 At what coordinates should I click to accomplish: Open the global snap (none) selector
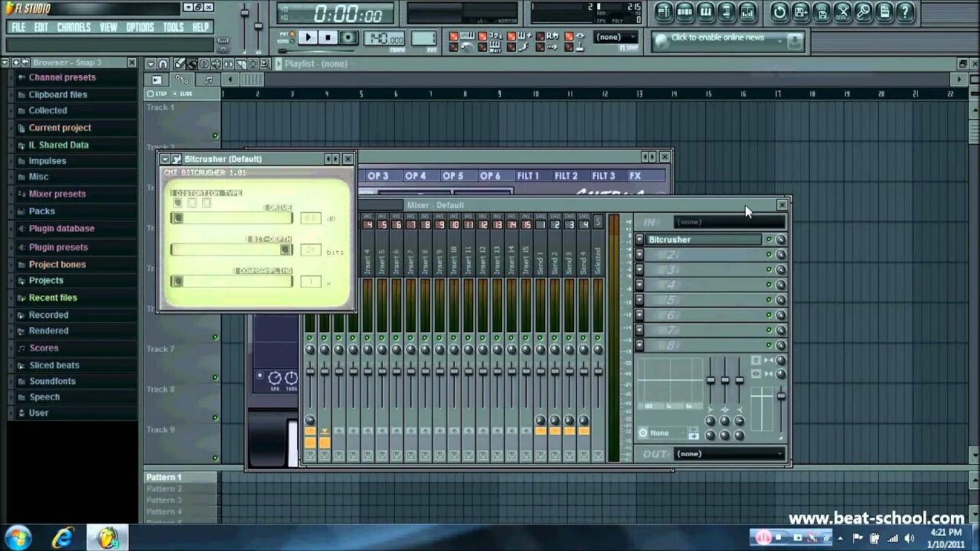coord(616,37)
